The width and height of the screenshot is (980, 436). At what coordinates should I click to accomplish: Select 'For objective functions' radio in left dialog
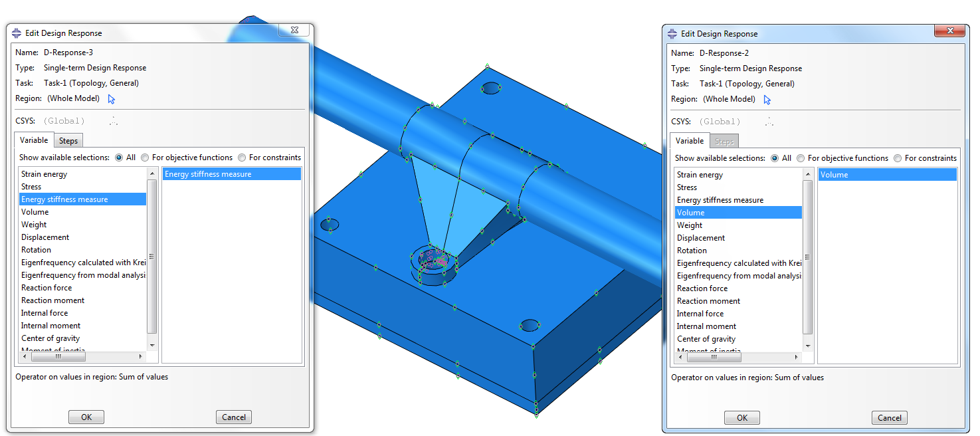[x=145, y=158]
